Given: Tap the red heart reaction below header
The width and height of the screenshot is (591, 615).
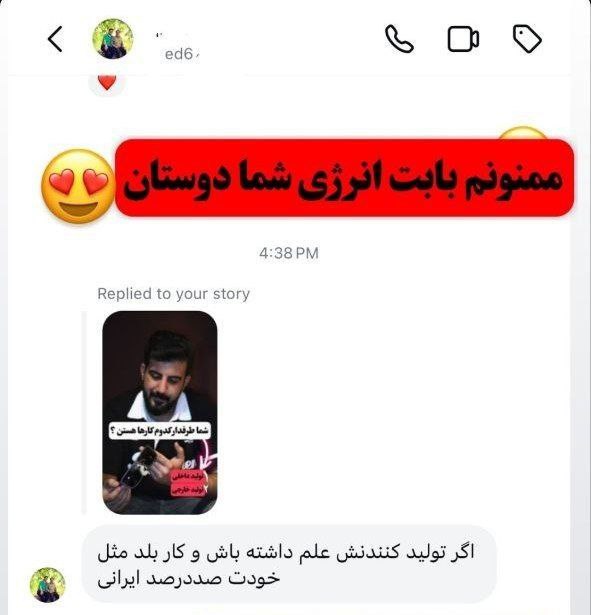Looking at the screenshot, I should click(107, 82).
